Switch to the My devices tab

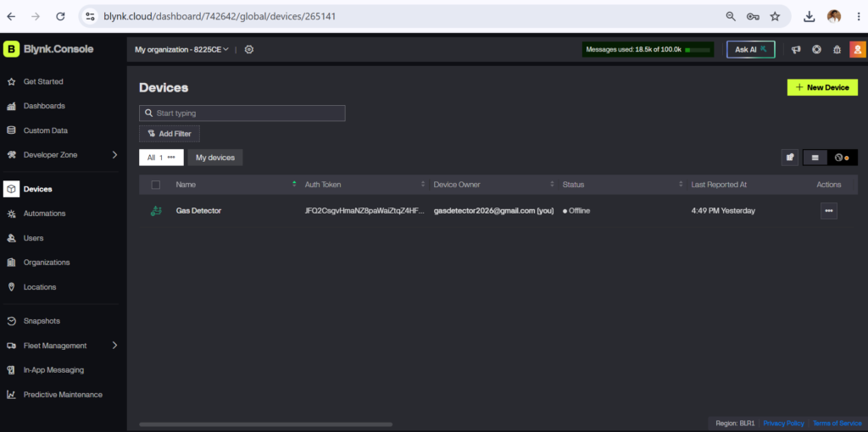click(215, 158)
